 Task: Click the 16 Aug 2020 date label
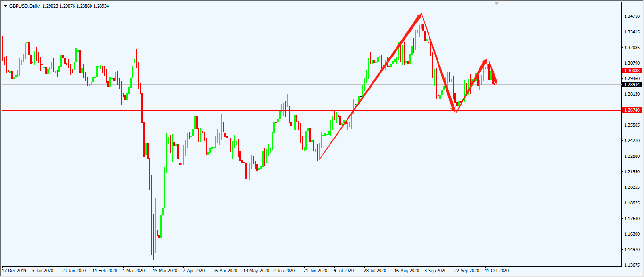click(x=406, y=271)
